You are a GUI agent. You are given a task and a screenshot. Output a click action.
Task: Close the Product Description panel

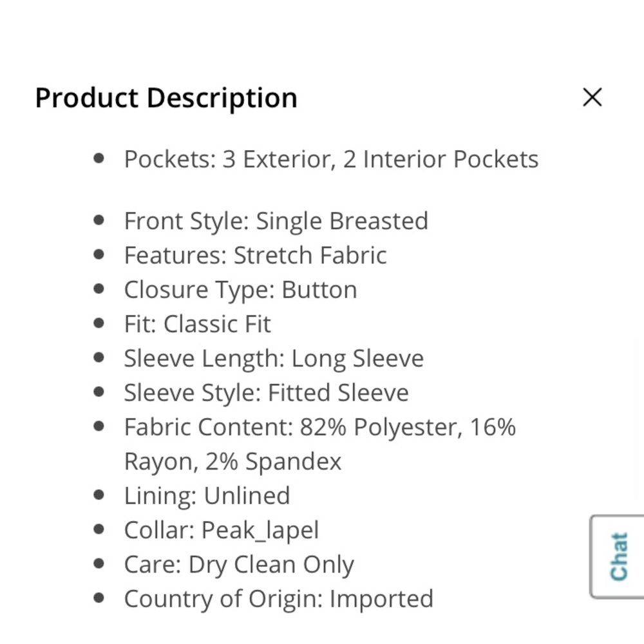coord(592,97)
